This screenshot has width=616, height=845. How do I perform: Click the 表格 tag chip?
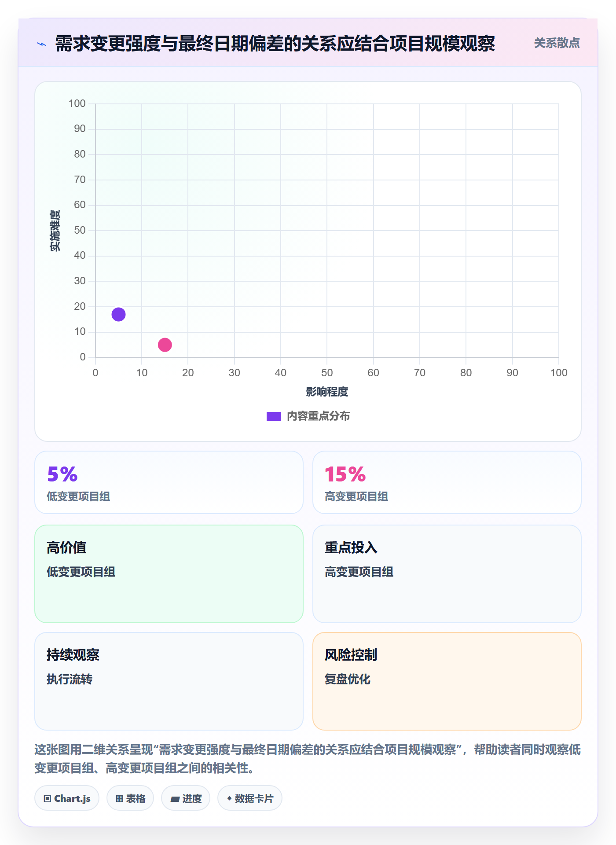pyautogui.click(x=130, y=798)
